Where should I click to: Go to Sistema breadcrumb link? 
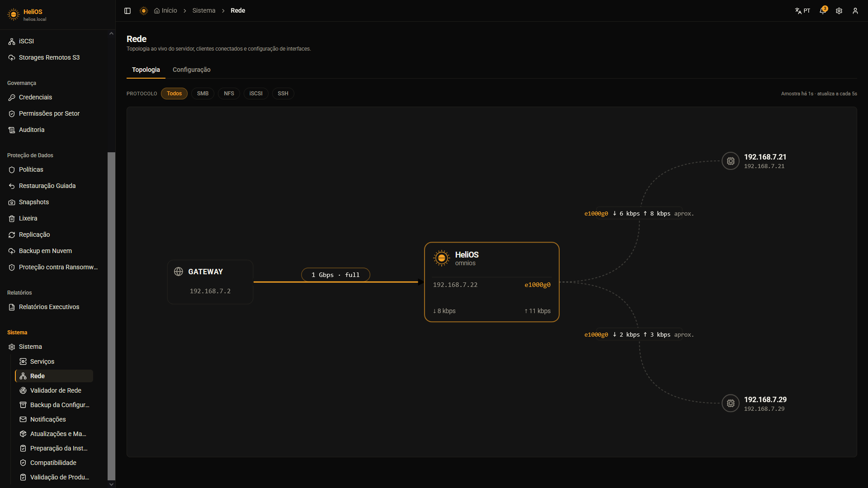[x=204, y=11]
